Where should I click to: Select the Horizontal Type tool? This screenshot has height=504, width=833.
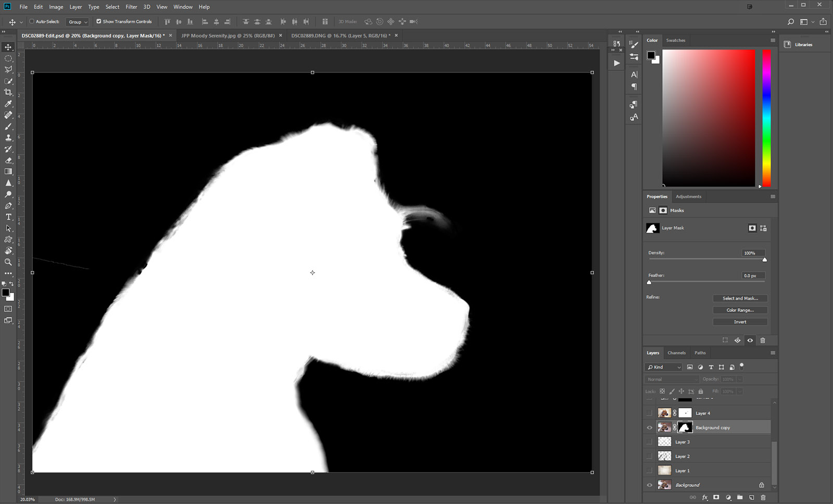(x=8, y=217)
